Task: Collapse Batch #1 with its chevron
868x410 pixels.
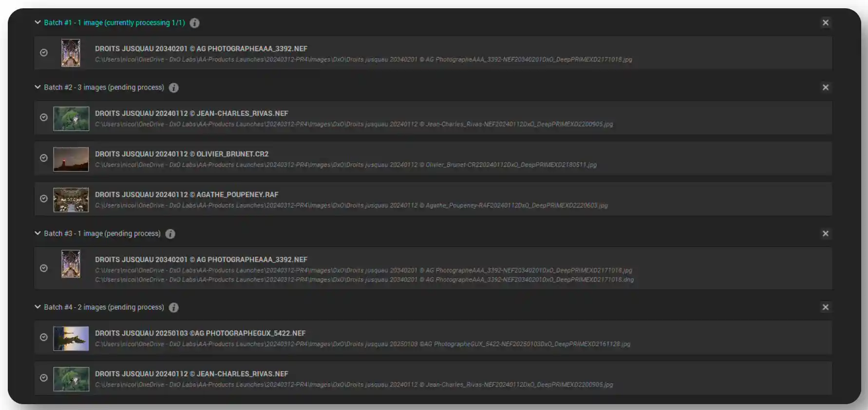Action: 38,22
